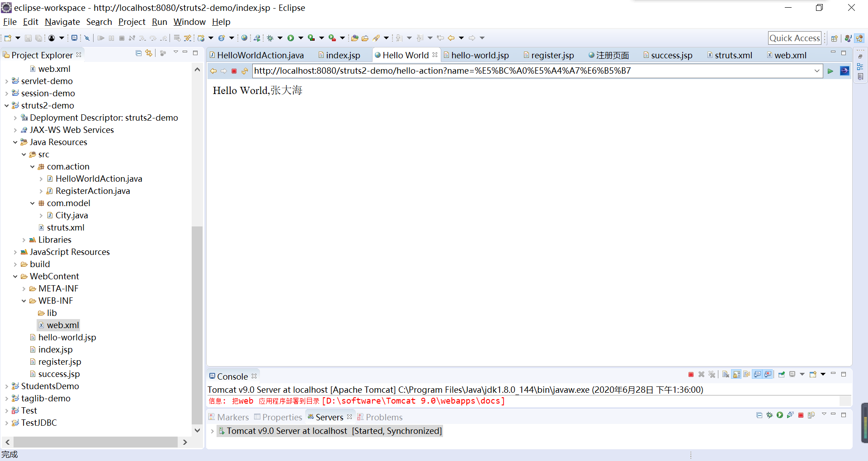The width and height of the screenshot is (868, 461).
Task: Expand the Libraries node
Action: [24, 240]
